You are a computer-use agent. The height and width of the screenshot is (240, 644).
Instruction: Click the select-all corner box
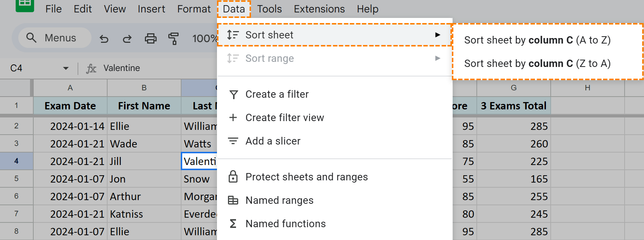click(x=16, y=88)
